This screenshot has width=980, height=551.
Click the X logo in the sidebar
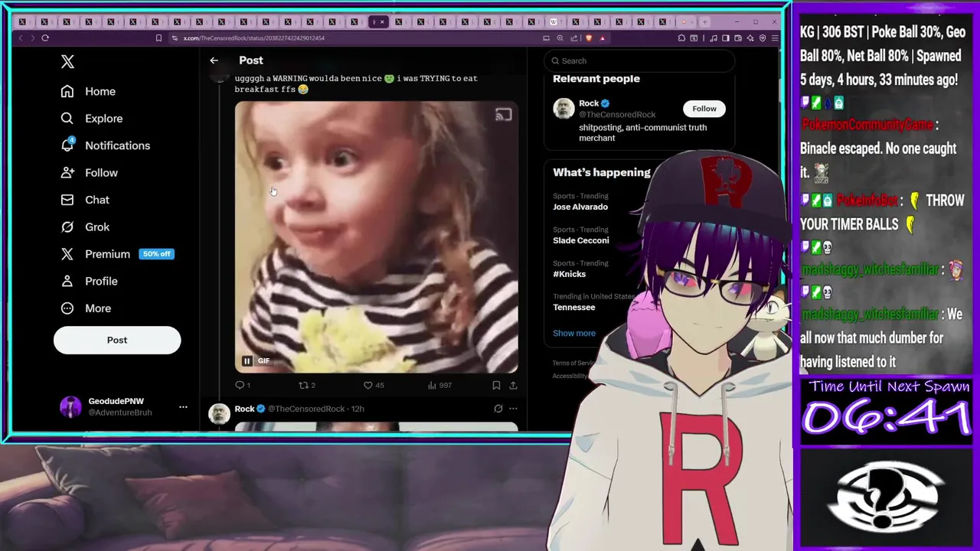67,62
